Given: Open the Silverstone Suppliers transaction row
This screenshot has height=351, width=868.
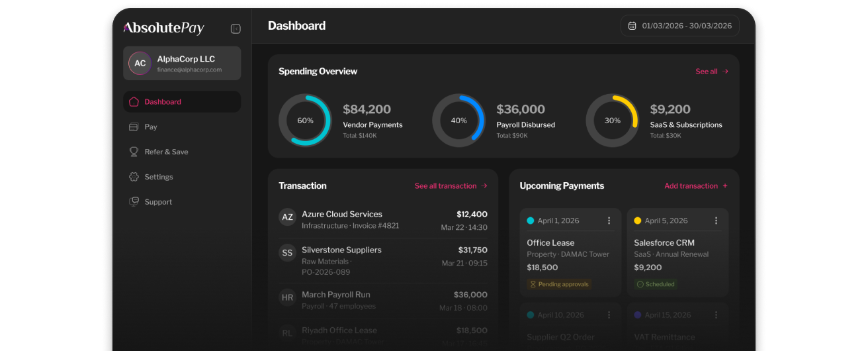Looking at the screenshot, I should (x=383, y=261).
